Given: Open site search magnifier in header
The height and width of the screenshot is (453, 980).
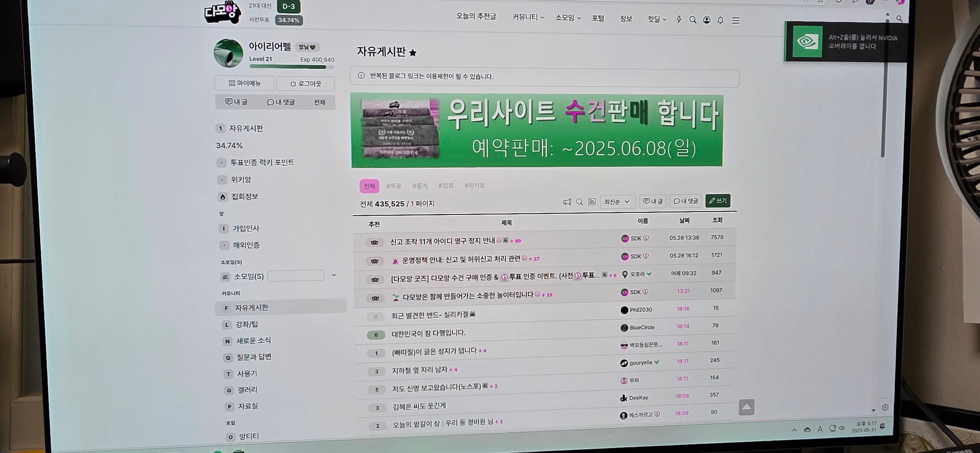Looking at the screenshot, I should (693, 20).
